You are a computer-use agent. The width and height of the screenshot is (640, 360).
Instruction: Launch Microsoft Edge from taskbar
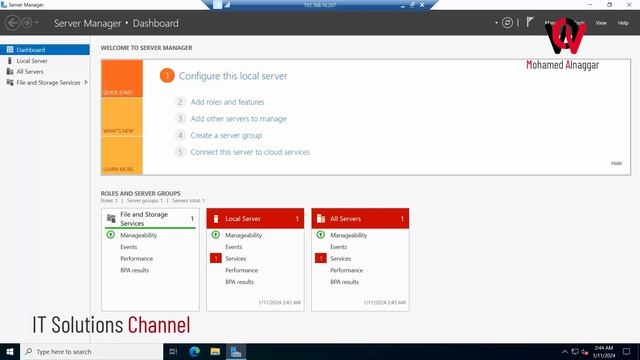coord(194,351)
